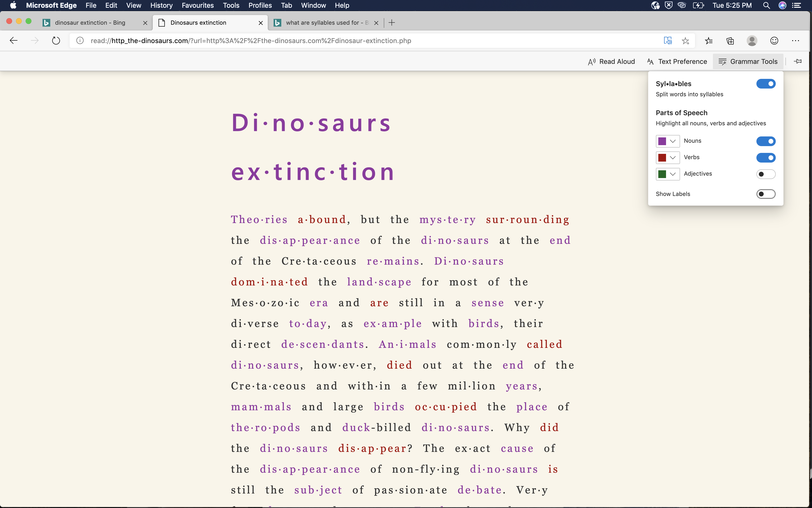Open the Settings and more ellipsis menu
Image resolution: width=812 pixels, height=508 pixels.
tap(796, 41)
